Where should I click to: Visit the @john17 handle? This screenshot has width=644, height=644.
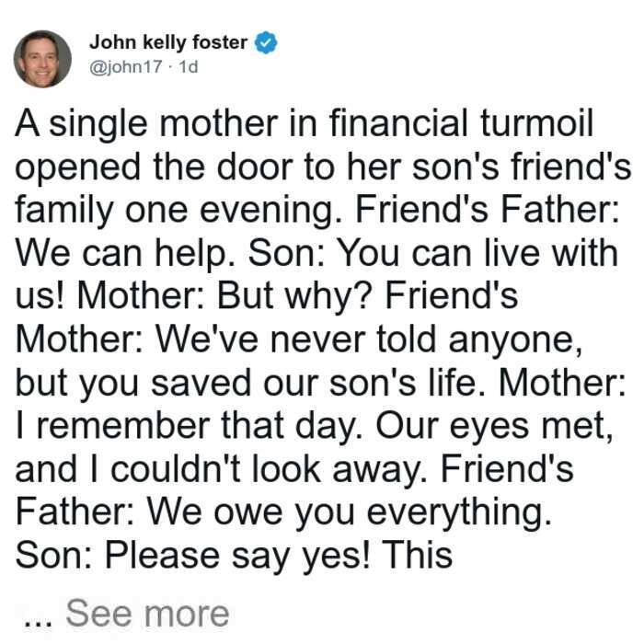pos(126,66)
